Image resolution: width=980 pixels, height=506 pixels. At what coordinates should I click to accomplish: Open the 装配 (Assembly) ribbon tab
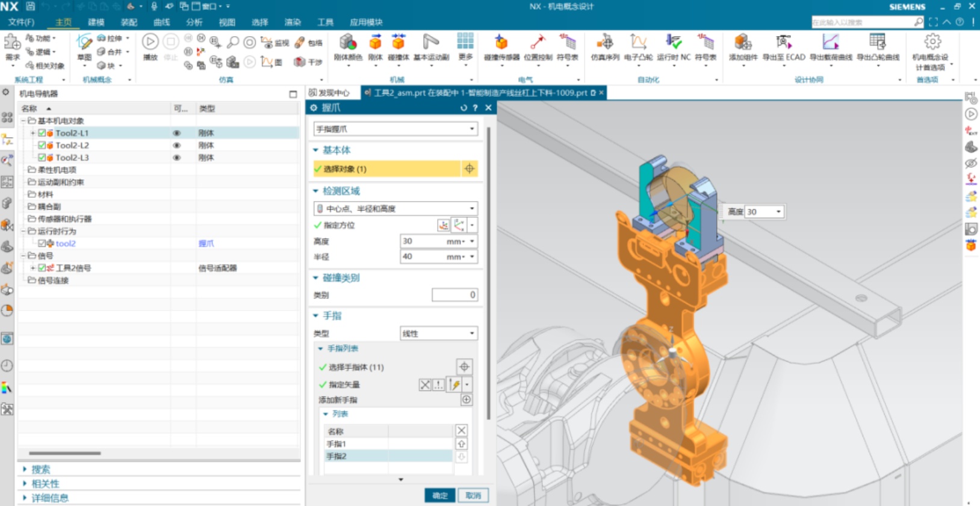(129, 22)
